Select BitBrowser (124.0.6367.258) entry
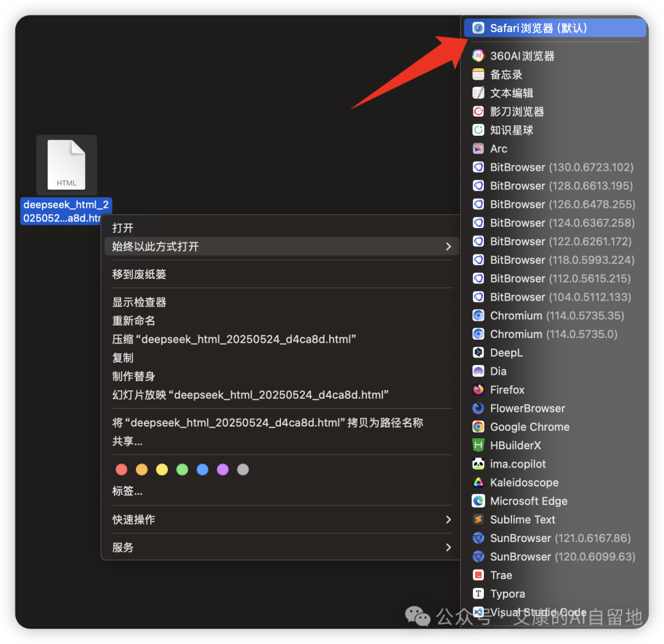The height and width of the screenshot is (644, 664). [x=555, y=222]
